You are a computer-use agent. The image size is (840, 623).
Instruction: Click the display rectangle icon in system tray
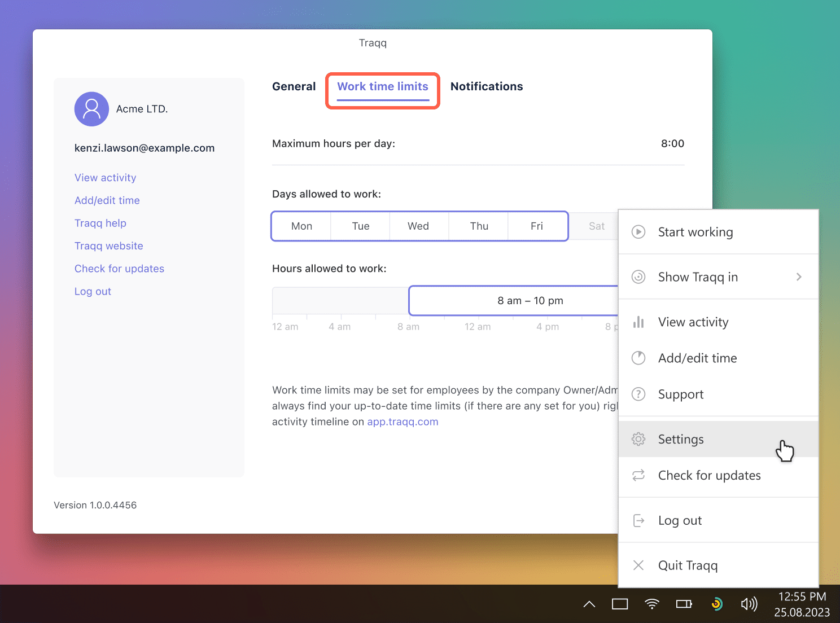click(620, 604)
